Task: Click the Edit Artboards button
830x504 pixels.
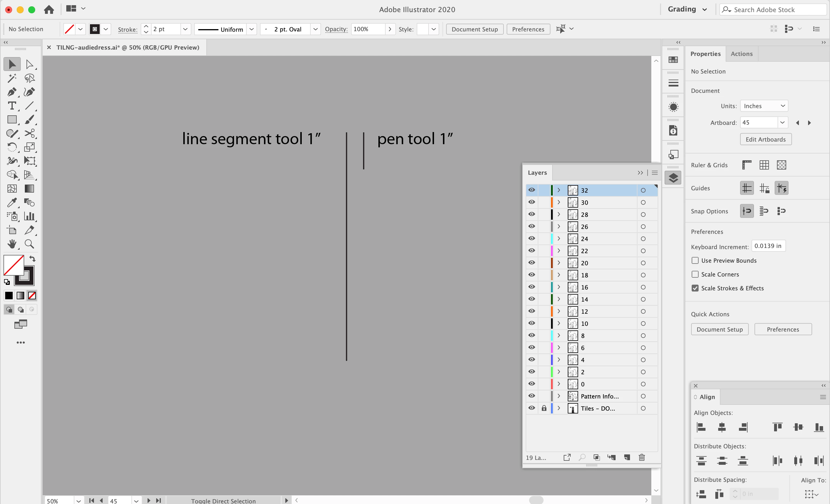Action: [765, 140]
